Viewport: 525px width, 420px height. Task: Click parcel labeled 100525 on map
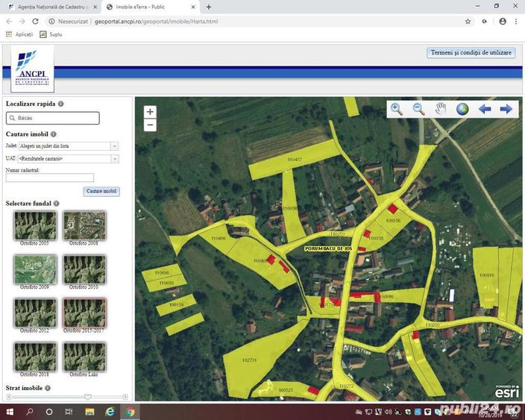(286, 390)
